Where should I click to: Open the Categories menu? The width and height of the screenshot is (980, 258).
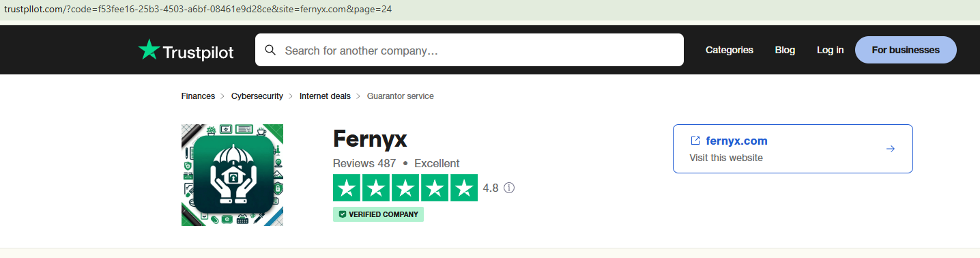pos(730,50)
